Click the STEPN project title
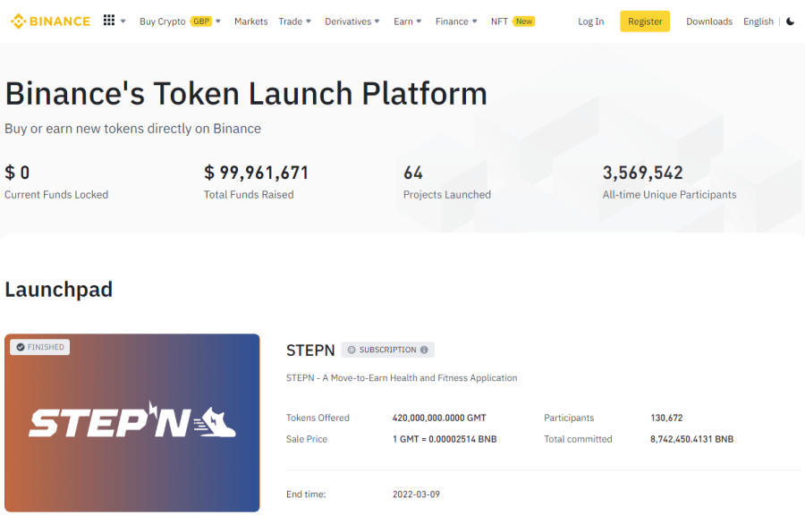The image size is (805, 532). 310,350
